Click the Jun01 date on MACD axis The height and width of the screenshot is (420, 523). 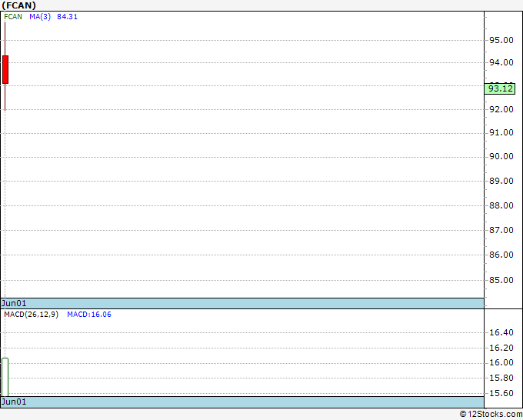[x=14, y=402]
